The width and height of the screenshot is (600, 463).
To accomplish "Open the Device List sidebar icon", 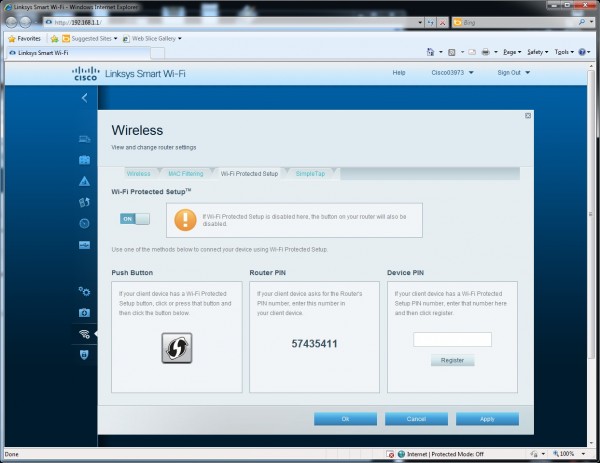I will [85, 139].
